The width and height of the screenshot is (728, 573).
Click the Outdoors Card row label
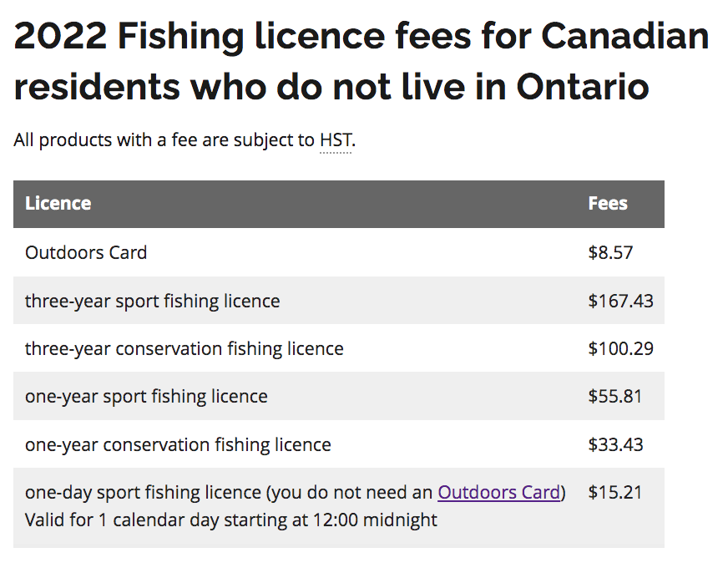[86, 252]
